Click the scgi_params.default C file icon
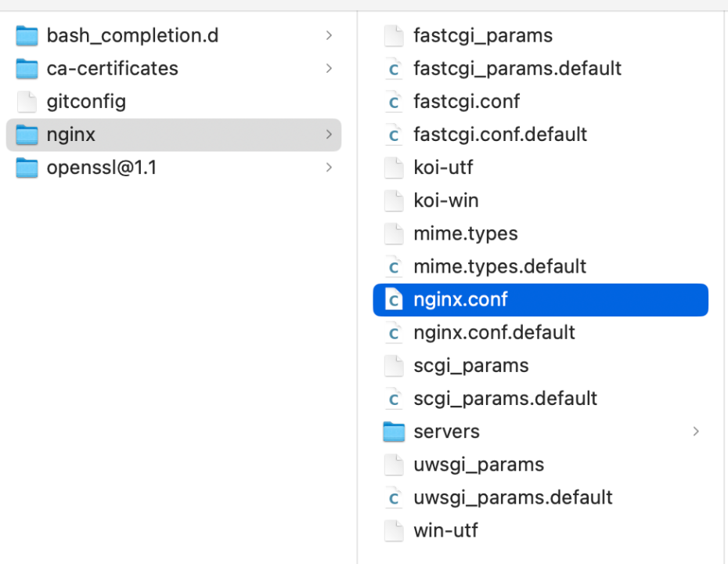 (x=394, y=399)
